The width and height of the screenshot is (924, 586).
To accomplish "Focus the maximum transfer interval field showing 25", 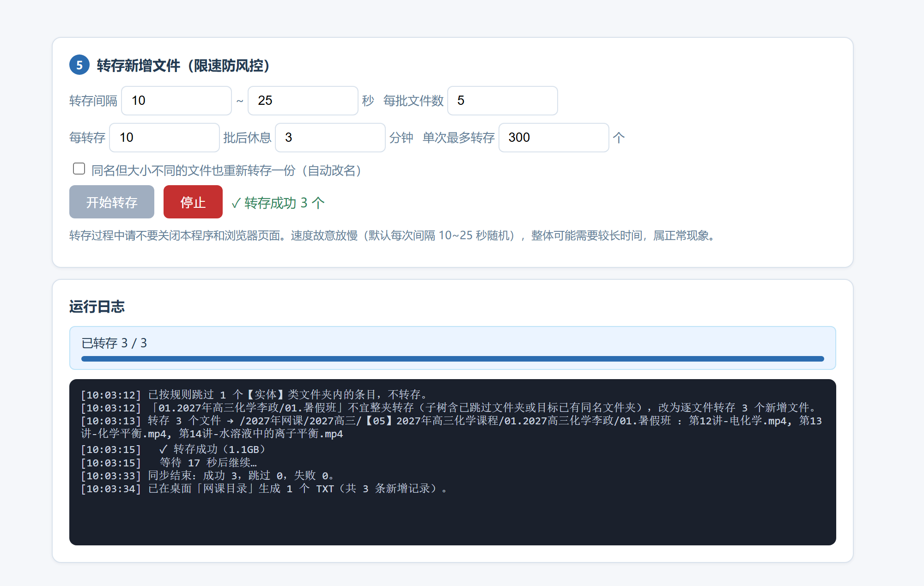I will click(303, 101).
